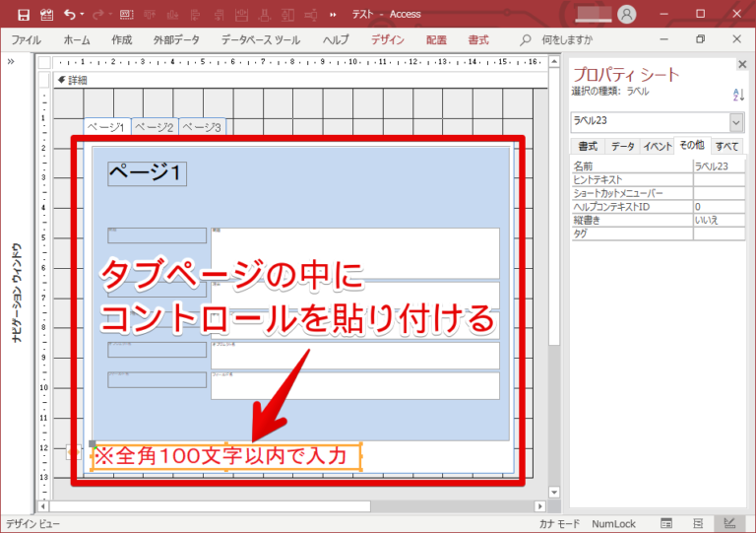The width and height of the screenshot is (756, 533).
Task: Click the user account avatar icon
Action: click(626, 15)
